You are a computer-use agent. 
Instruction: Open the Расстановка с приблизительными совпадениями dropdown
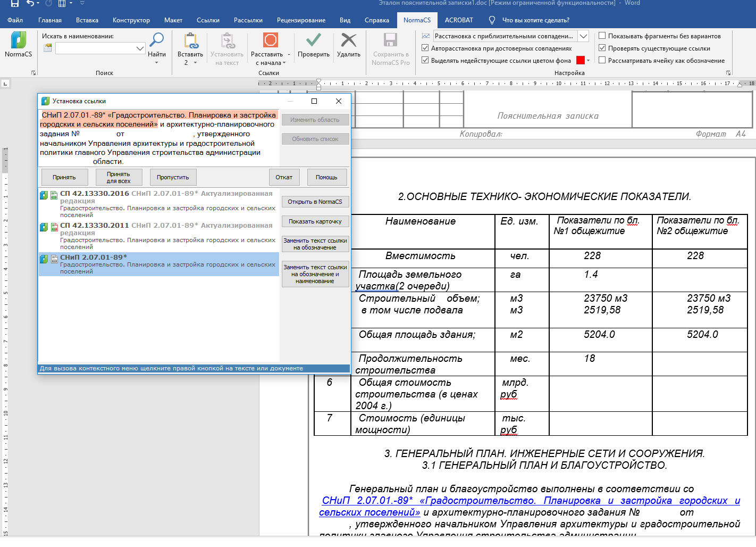(583, 36)
